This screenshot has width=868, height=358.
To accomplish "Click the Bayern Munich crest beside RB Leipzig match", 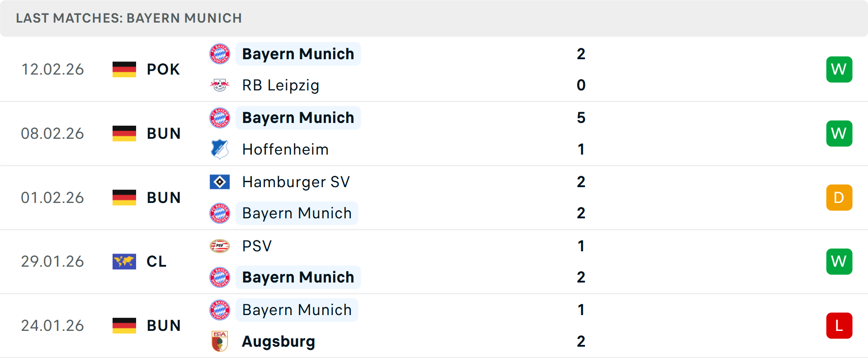I will pos(220,53).
